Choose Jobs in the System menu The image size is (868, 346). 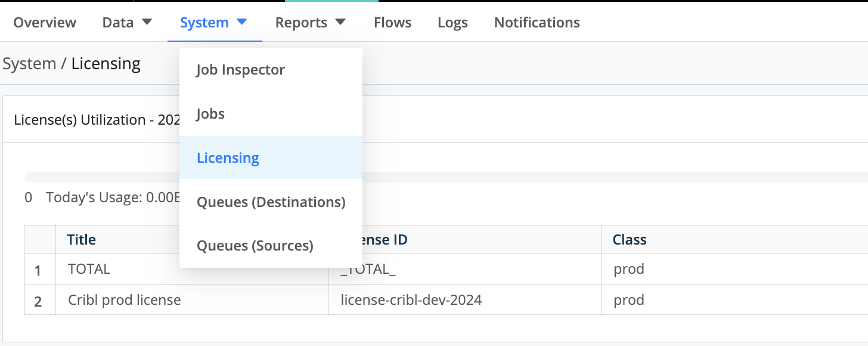point(210,114)
